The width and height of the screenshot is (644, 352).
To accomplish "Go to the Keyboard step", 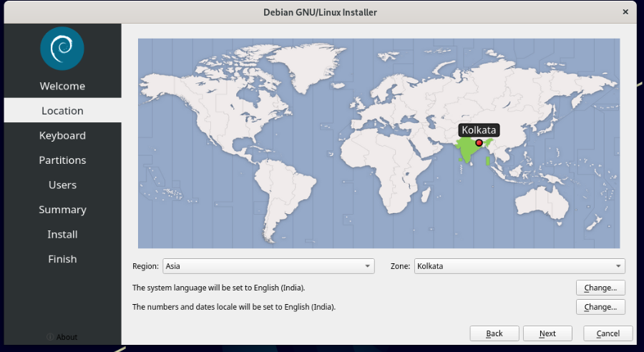I will [x=62, y=135].
